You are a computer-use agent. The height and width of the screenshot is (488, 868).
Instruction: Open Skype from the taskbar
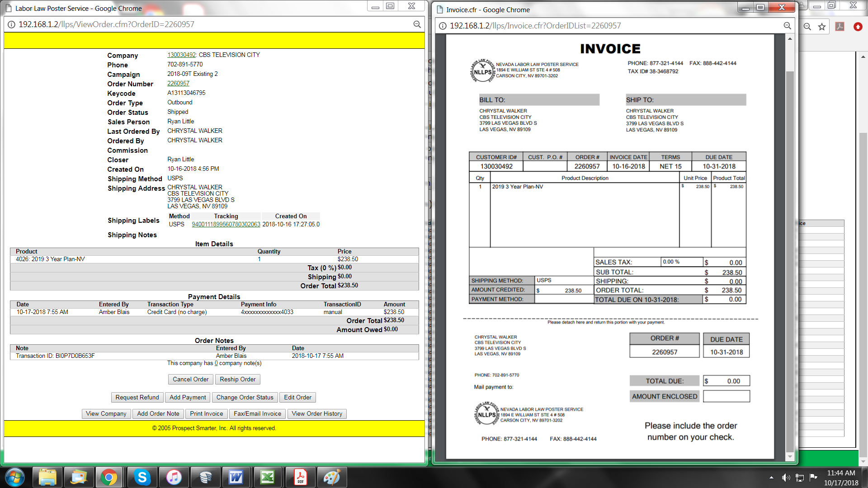pyautogui.click(x=142, y=477)
